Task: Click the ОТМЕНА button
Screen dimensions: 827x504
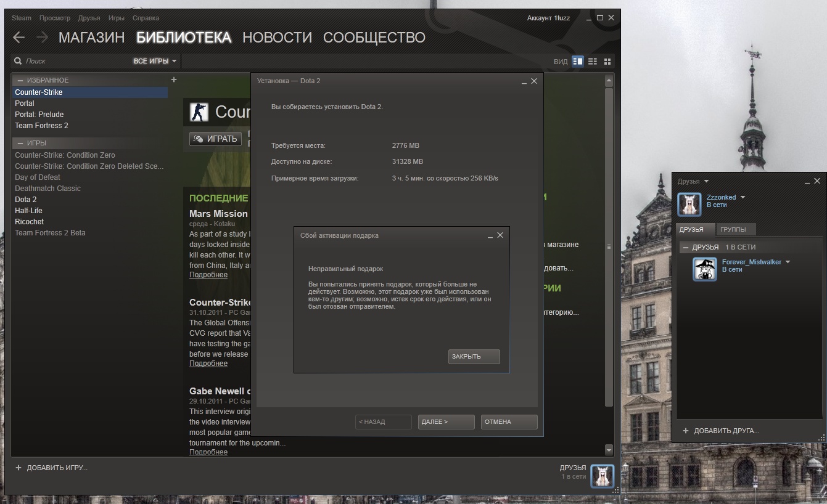Action: click(x=509, y=422)
